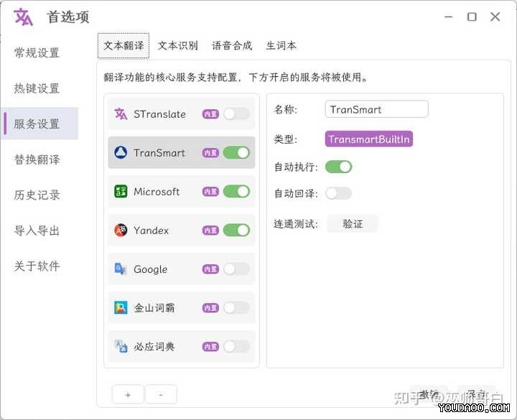Open 历史记录 in sidebar

37,195
